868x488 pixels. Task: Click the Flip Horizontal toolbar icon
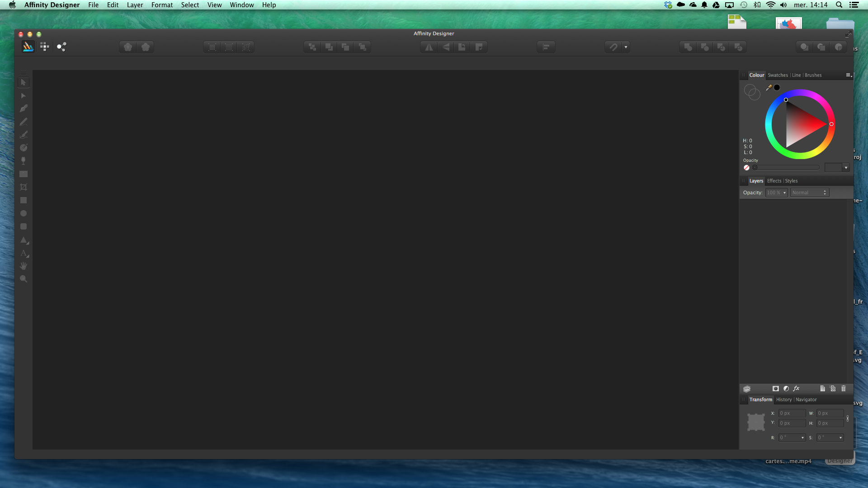click(x=429, y=47)
